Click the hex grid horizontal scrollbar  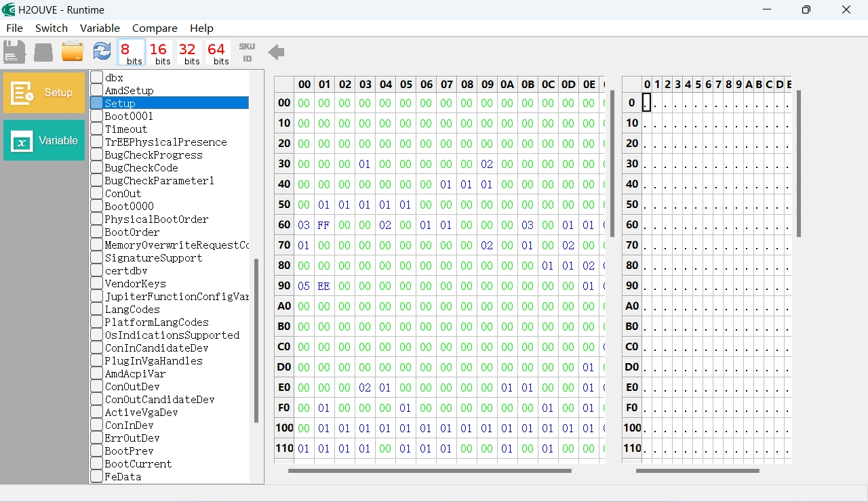pos(429,470)
